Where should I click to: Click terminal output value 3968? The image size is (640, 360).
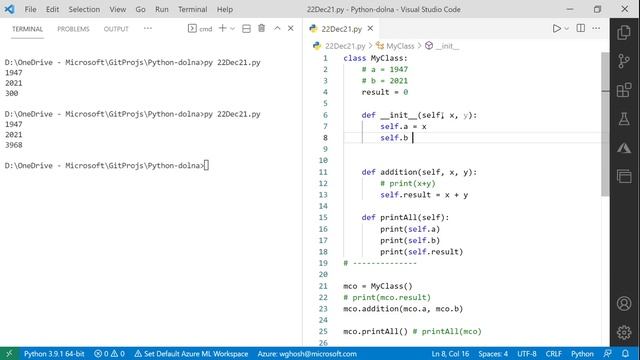point(14,145)
